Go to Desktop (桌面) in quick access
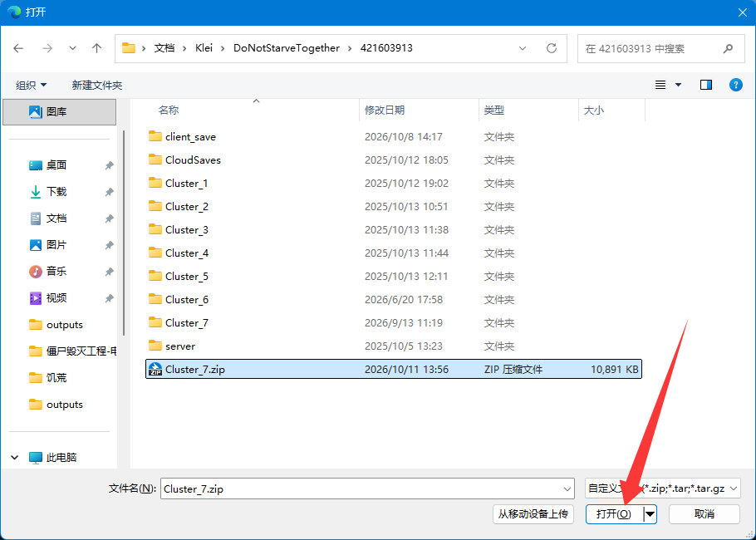This screenshot has width=756, height=540. [x=56, y=165]
